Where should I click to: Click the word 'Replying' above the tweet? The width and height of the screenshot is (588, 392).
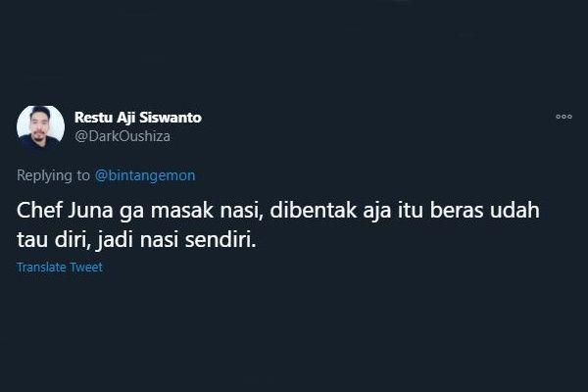[x=45, y=175]
